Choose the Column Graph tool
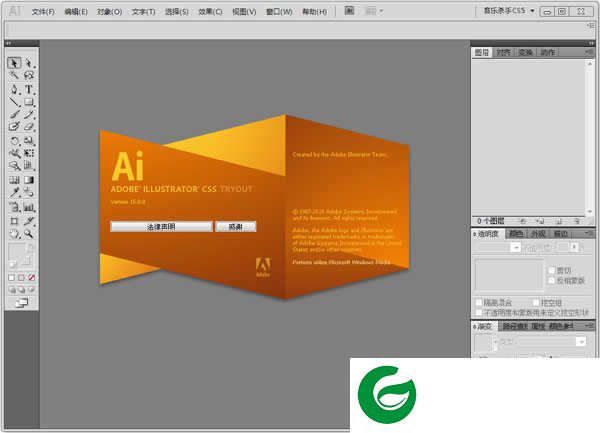 point(29,207)
